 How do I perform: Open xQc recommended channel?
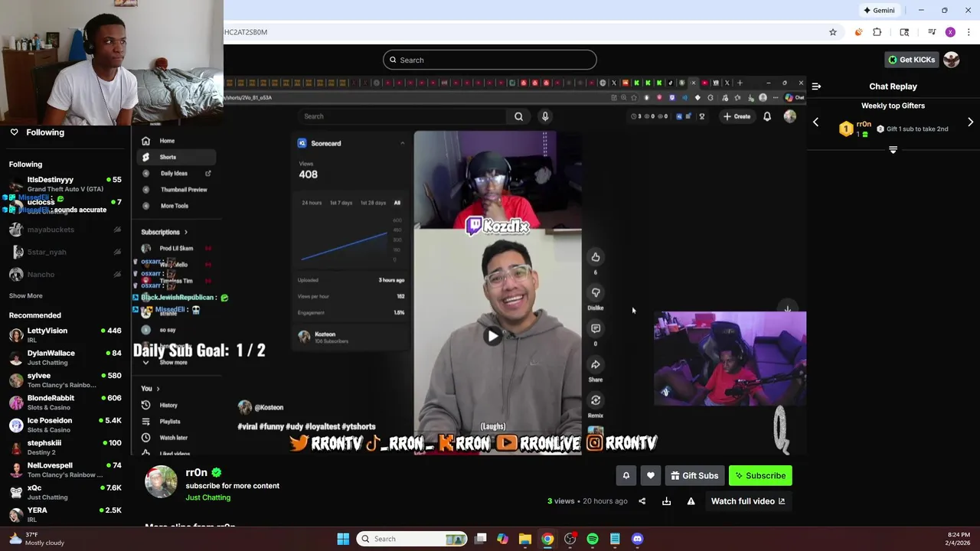pyautogui.click(x=65, y=492)
